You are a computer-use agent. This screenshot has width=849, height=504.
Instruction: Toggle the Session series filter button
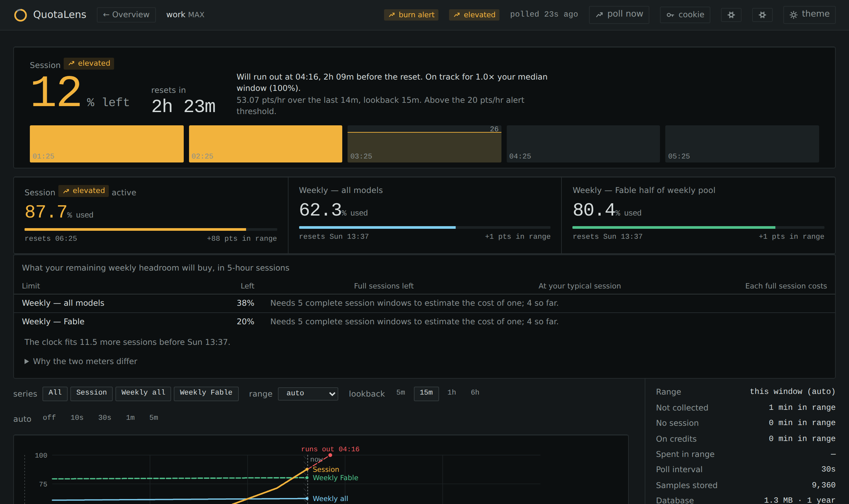click(91, 393)
